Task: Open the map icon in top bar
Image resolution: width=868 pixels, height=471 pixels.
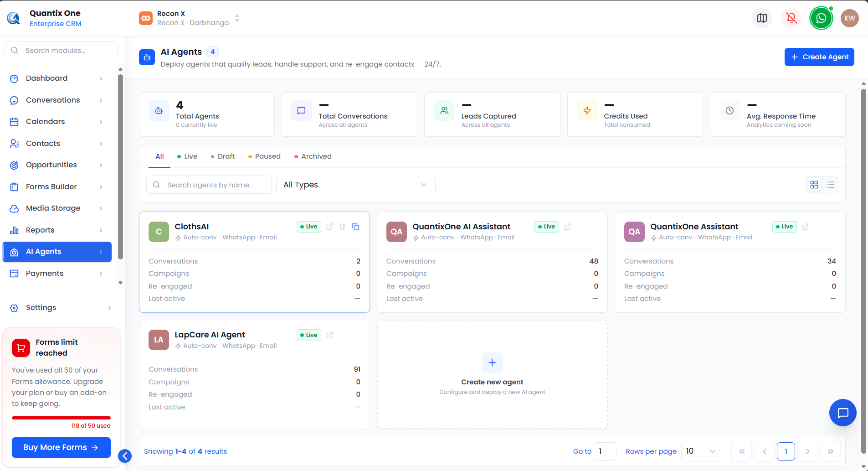Action: 762,18
